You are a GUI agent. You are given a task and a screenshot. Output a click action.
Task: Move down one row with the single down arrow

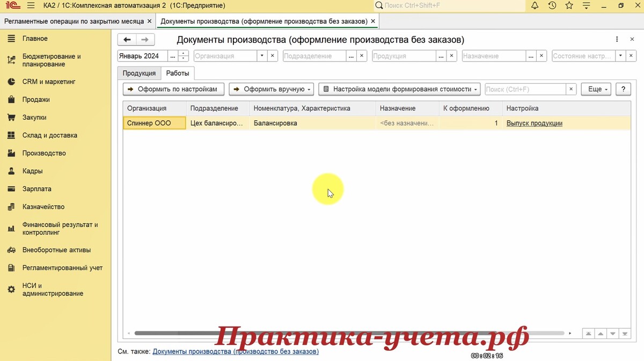[613, 333]
